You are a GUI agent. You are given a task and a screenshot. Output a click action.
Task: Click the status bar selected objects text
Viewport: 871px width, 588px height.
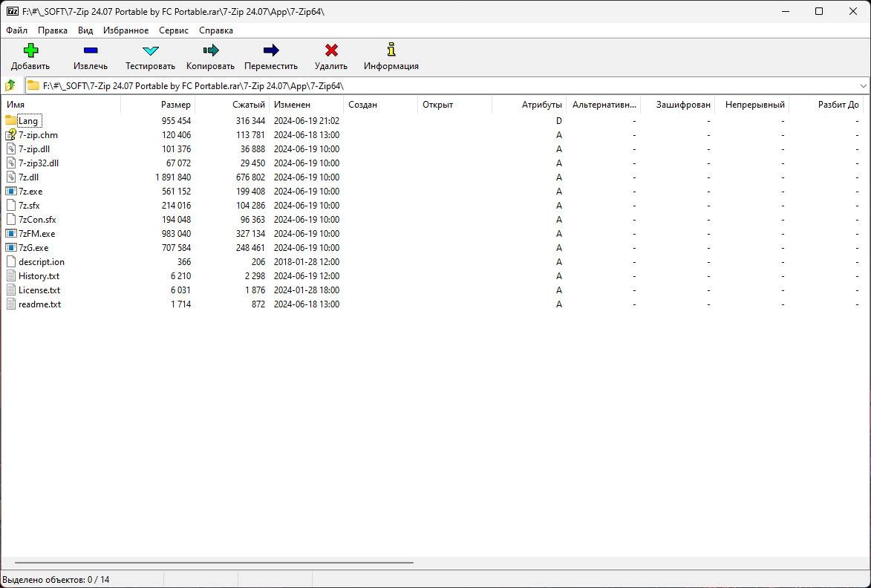point(56,580)
